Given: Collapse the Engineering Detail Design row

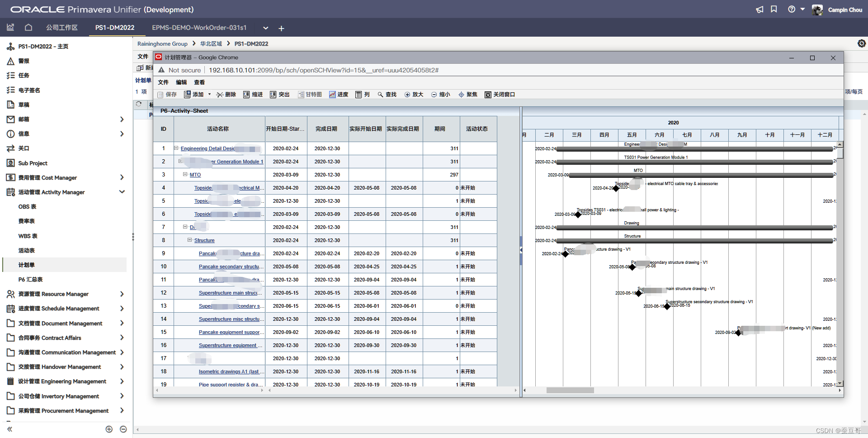Looking at the screenshot, I should (x=176, y=148).
